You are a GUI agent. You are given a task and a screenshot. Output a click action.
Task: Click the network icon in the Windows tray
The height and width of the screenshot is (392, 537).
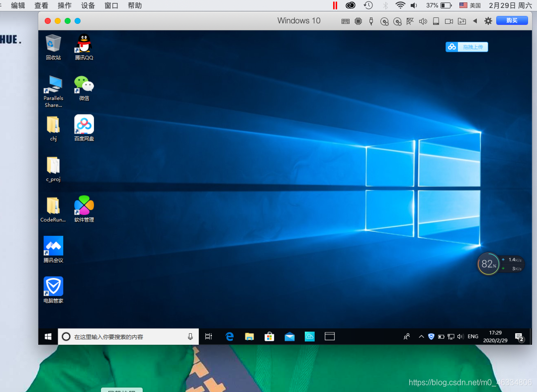point(451,337)
